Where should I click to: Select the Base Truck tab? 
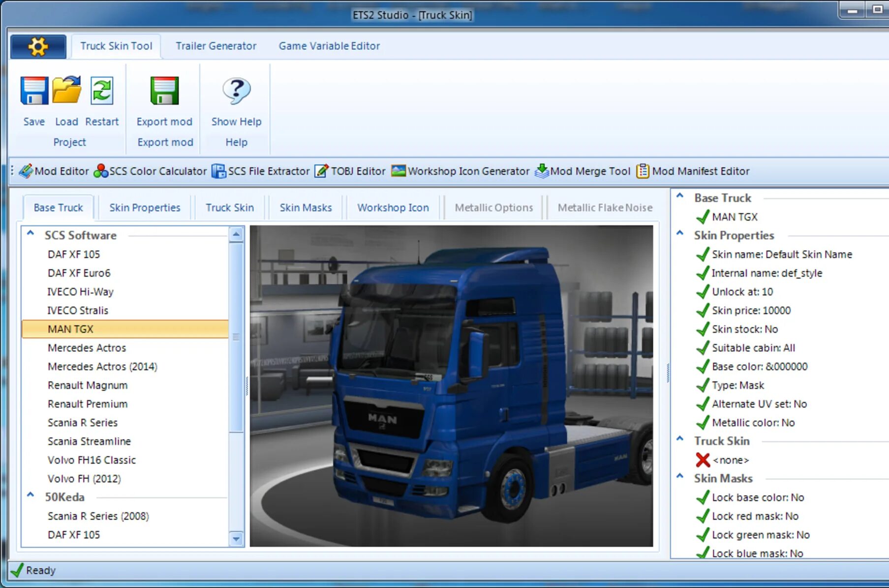point(58,207)
